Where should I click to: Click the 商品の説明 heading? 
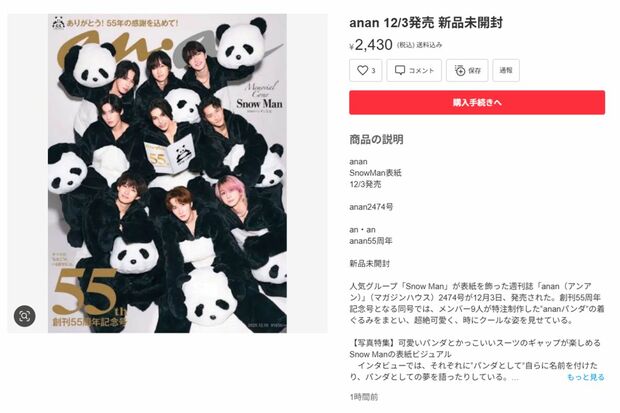[x=376, y=139]
